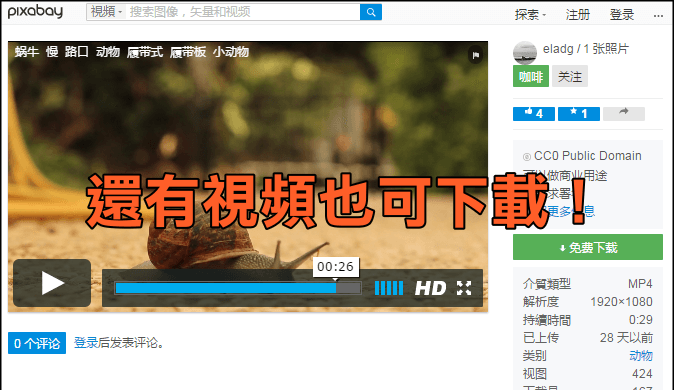Click the 关注 follow button

click(570, 77)
